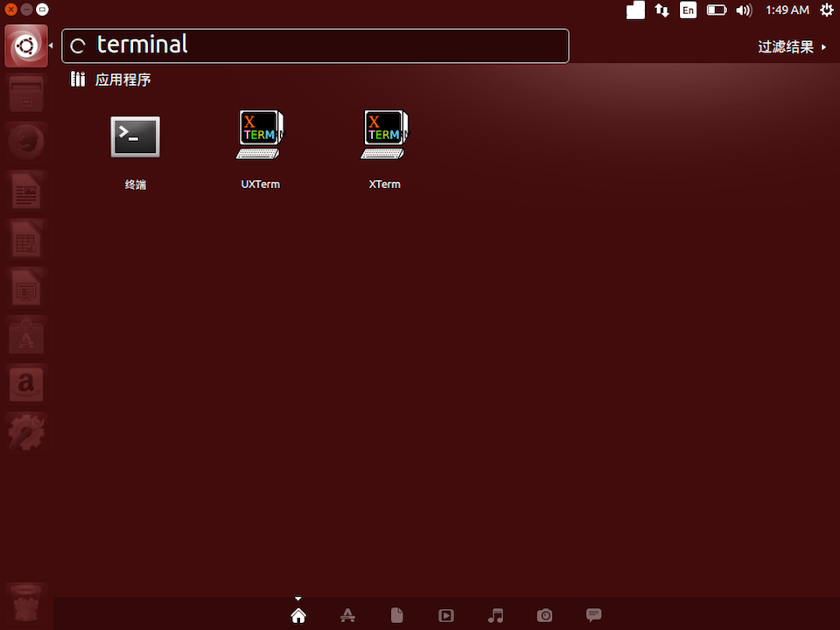Return to the Dash home lens
This screenshot has height=630, width=840.
coord(298,615)
